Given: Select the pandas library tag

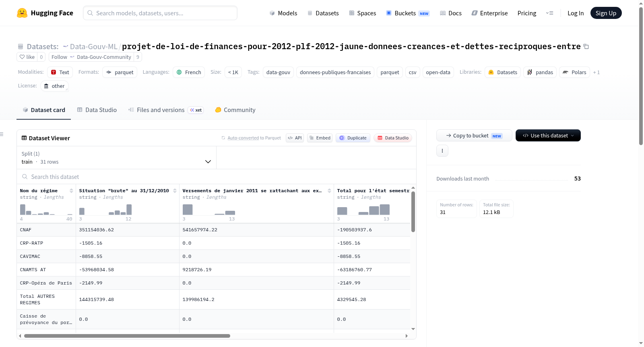Looking at the screenshot, I should tap(540, 72).
